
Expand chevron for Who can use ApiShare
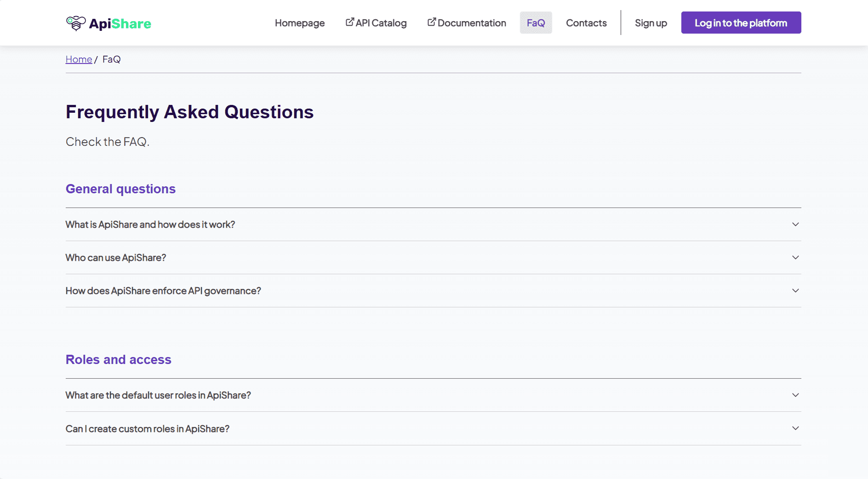click(x=795, y=257)
